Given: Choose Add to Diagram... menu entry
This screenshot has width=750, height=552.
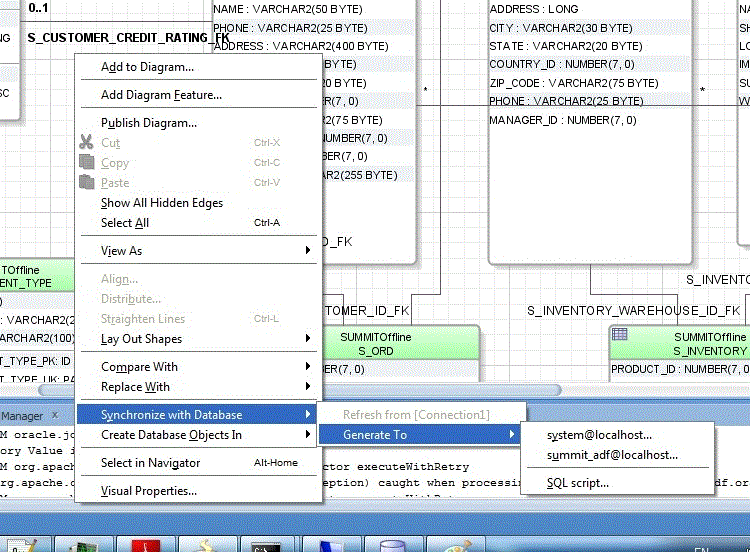Looking at the screenshot, I should click(147, 67).
